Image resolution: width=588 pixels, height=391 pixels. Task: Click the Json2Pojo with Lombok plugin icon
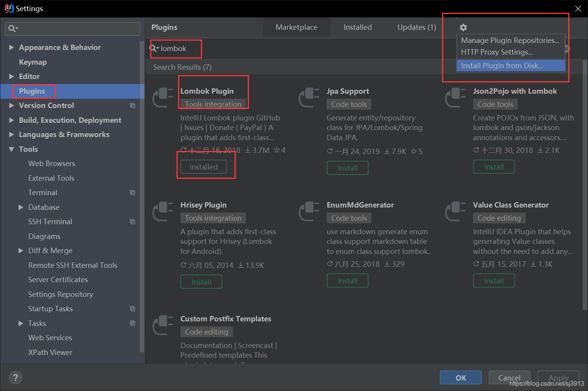click(456, 98)
